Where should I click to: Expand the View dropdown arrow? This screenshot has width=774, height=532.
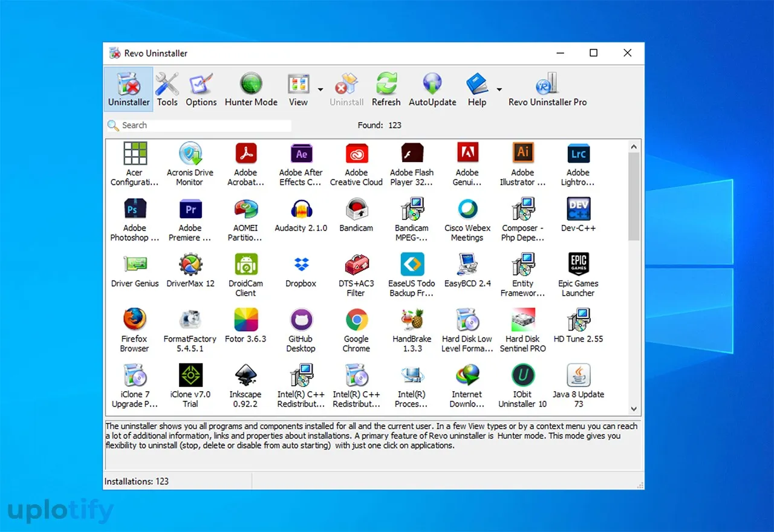coord(320,89)
